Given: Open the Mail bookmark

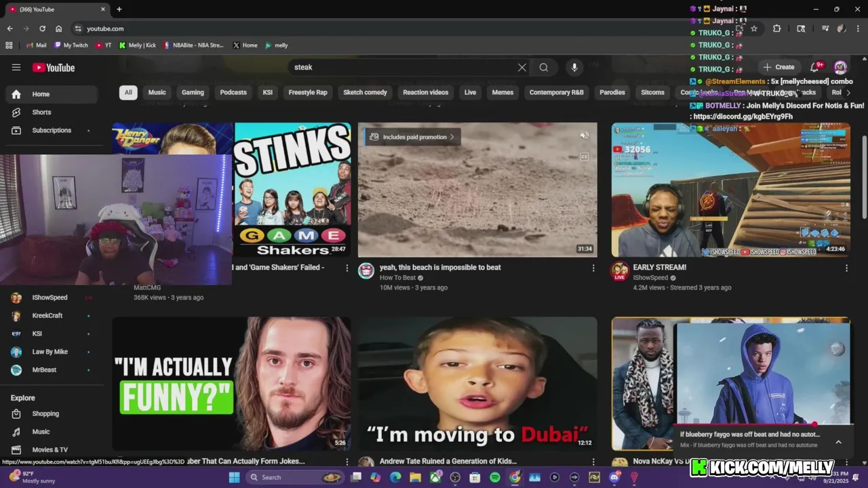Looking at the screenshot, I should tap(36, 45).
